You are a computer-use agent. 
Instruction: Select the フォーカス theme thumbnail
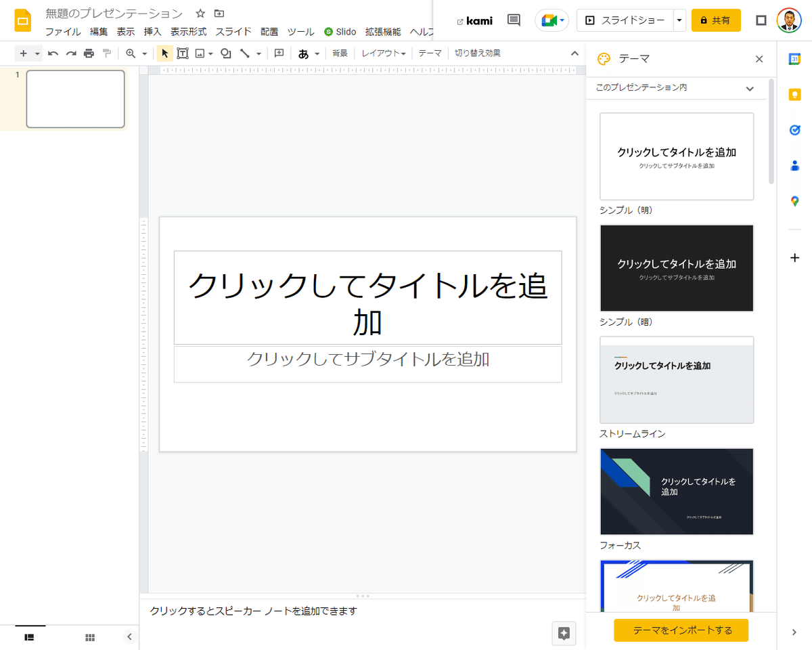(x=677, y=492)
